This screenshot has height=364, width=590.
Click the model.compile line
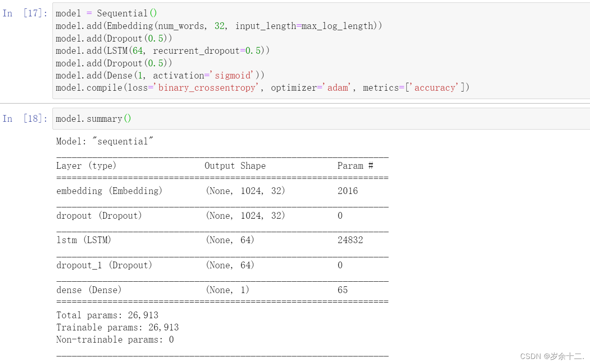(x=263, y=88)
